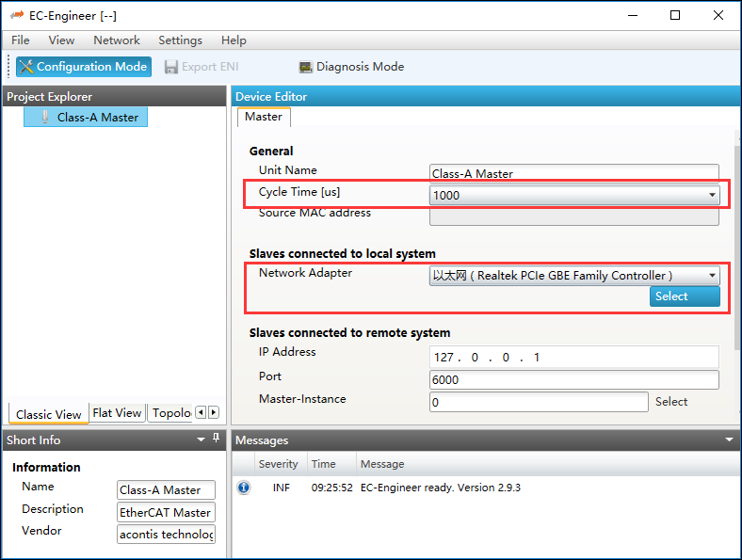Pin the Short Info panel
Screen dimensions: 742x560
point(217,439)
